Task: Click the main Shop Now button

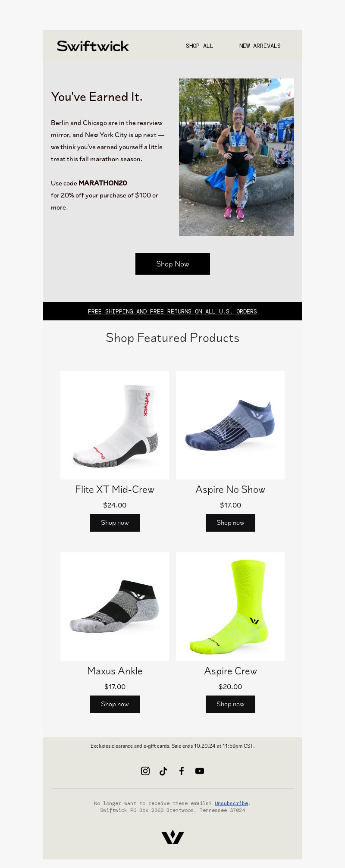Action: point(172,264)
